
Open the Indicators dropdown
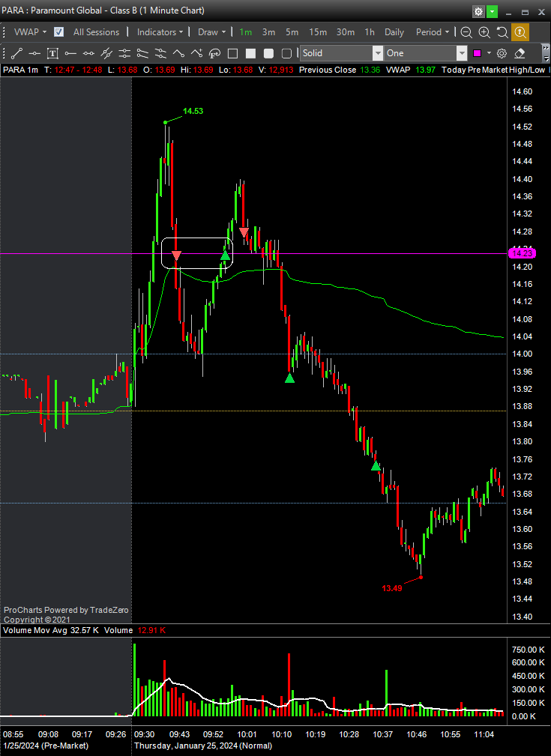point(160,32)
